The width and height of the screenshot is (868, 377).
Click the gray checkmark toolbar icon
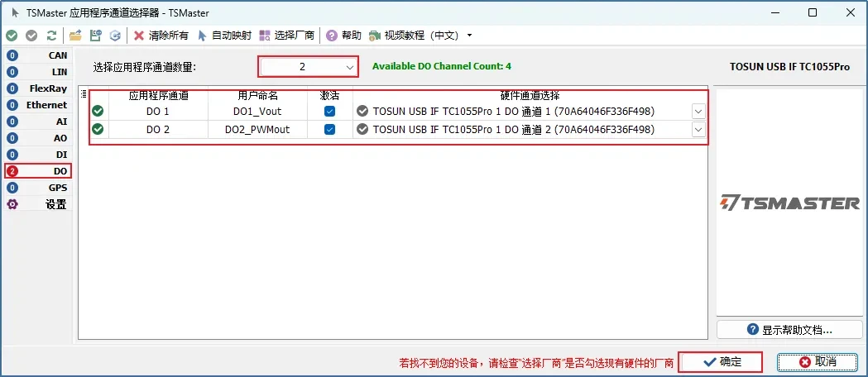[x=31, y=36]
